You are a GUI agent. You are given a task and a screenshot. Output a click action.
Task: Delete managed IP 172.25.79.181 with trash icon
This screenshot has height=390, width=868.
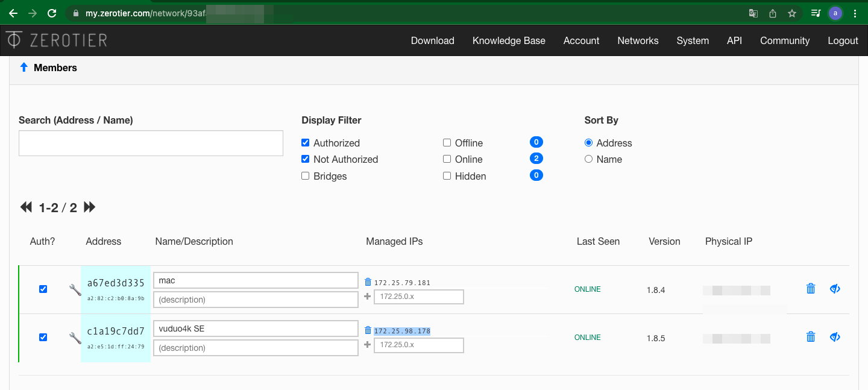(x=368, y=282)
